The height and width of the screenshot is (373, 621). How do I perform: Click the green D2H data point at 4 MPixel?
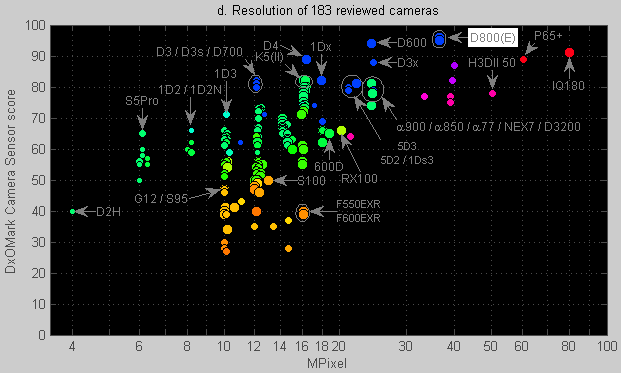72,211
